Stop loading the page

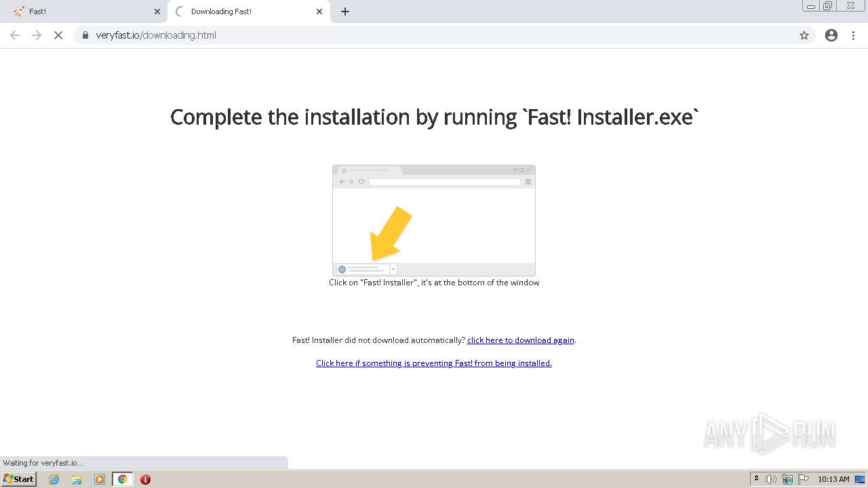(x=58, y=35)
